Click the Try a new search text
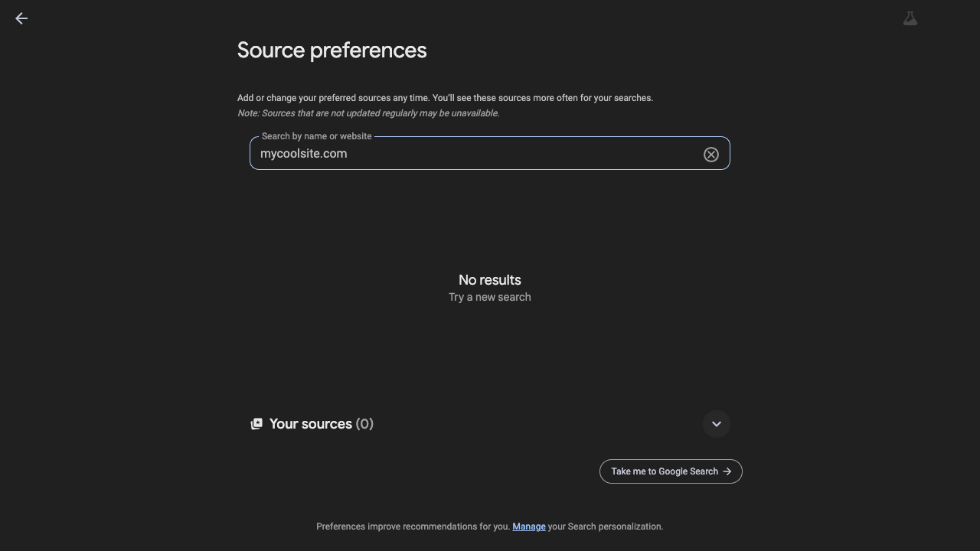Image resolution: width=980 pixels, height=551 pixels. click(489, 297)
